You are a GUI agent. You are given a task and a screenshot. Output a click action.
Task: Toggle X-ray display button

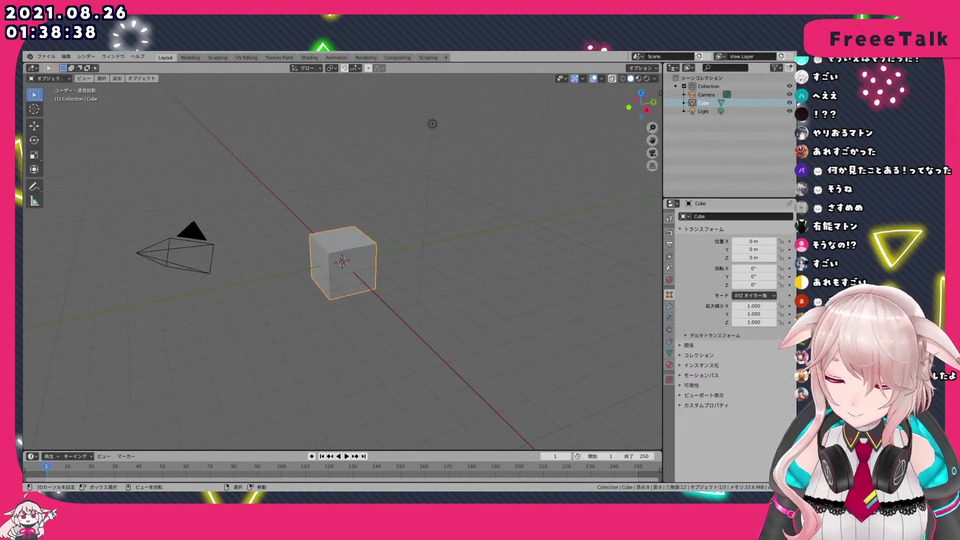612,78
